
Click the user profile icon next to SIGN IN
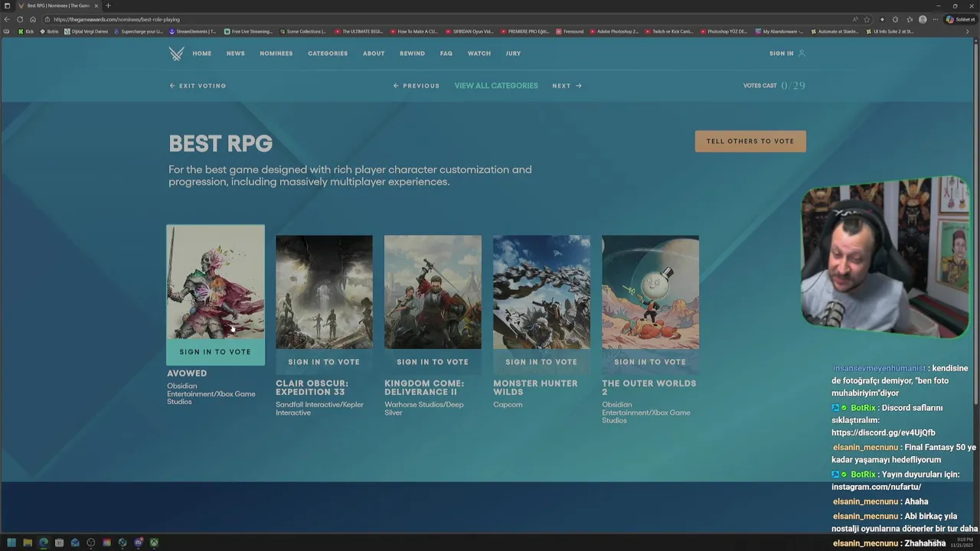tap(802, 54)
